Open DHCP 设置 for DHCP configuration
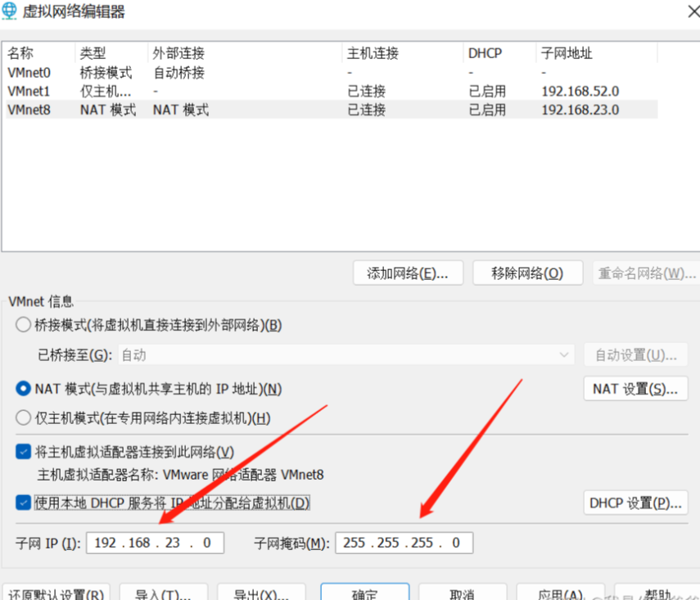The height and width of the screenshot is (600, 700). 635,503
